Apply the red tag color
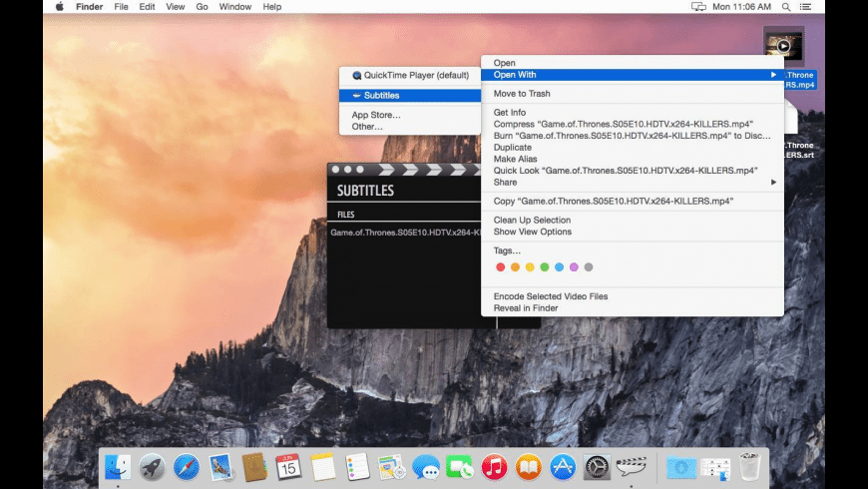 (501, 267)
